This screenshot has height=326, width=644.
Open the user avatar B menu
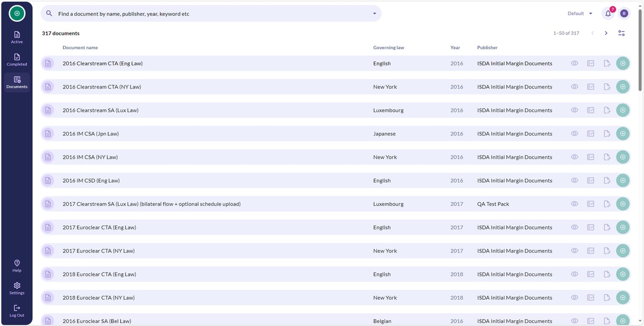click(624, 13)
